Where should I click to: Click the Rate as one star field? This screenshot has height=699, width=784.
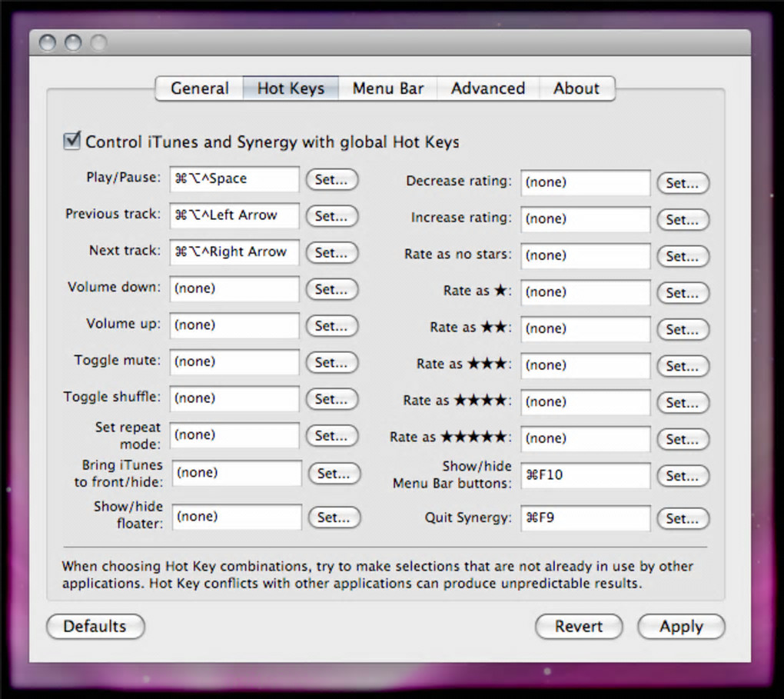(586, 292)
